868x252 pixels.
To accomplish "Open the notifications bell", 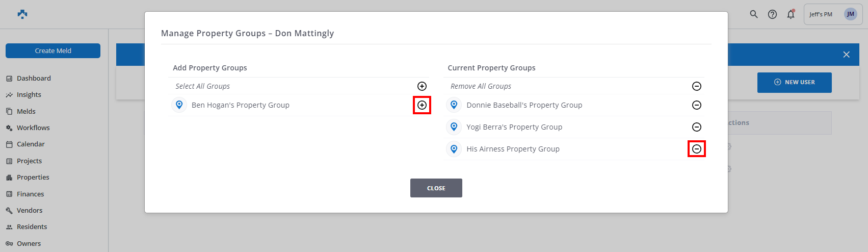I will click(x=791, y=14).
